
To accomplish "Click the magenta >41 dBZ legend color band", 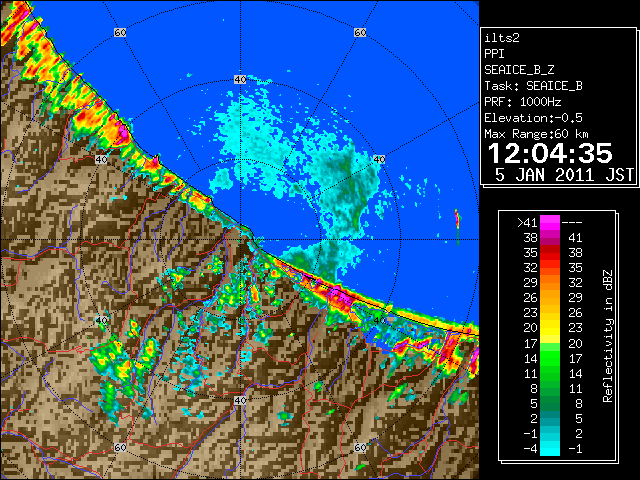I will click(550, 222).
